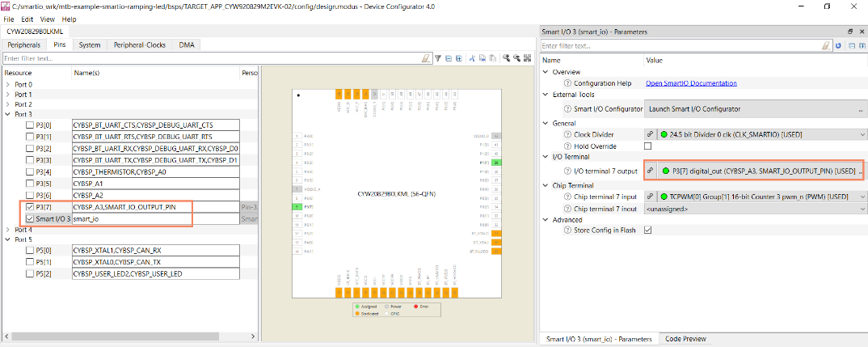Click the Copy icon in Pins toolbar
Screen dimensions: 868x347
482,57
